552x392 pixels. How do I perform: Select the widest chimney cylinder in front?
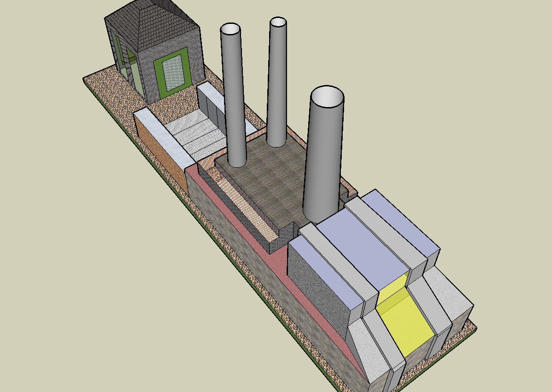pyautogui.click(x=323, y=154)
